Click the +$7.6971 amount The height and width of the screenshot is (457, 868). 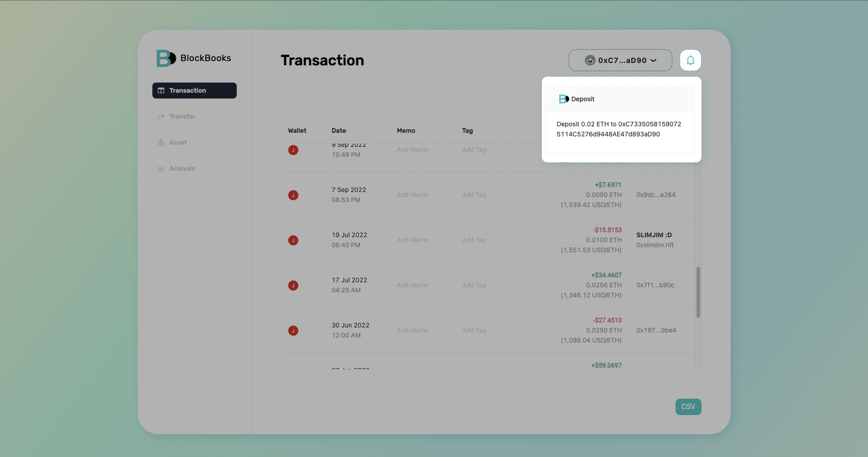[x=608, y=185]
